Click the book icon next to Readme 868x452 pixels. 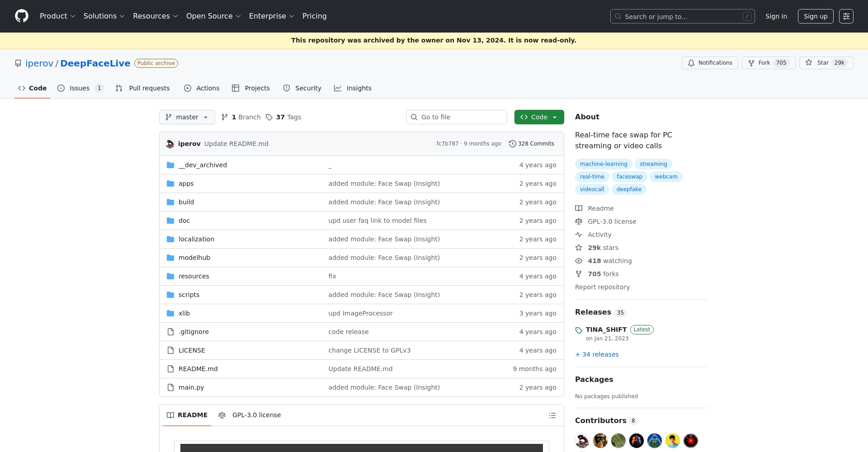[x=579, y=208]
